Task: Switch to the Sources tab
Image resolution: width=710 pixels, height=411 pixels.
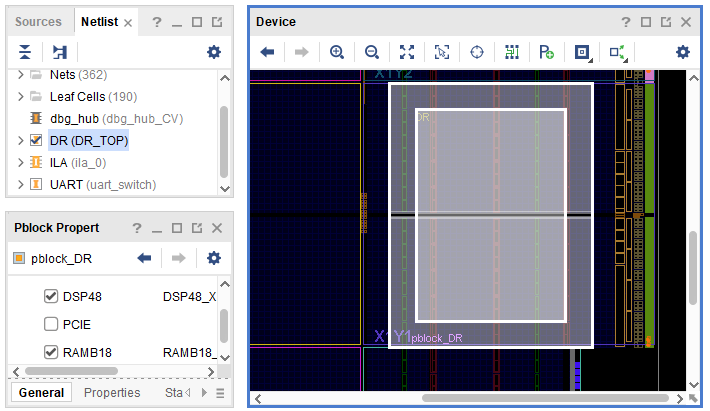Action: click(x=38, y=21)
